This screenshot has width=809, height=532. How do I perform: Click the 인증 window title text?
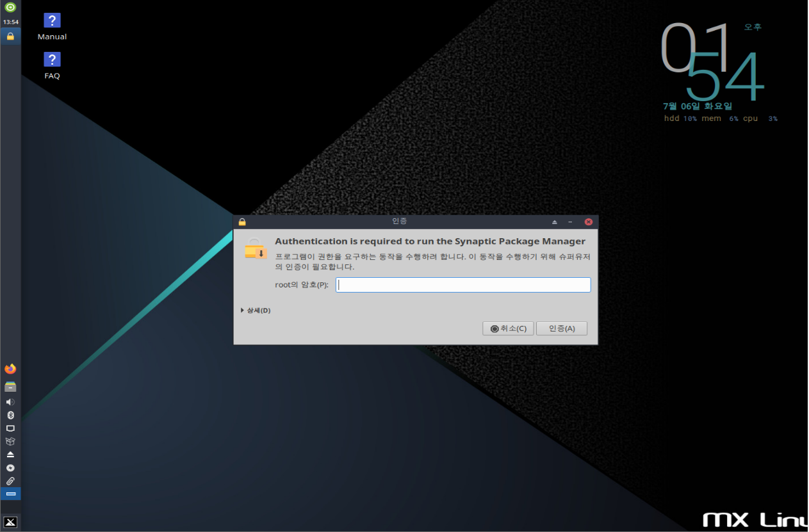point(399,221)
